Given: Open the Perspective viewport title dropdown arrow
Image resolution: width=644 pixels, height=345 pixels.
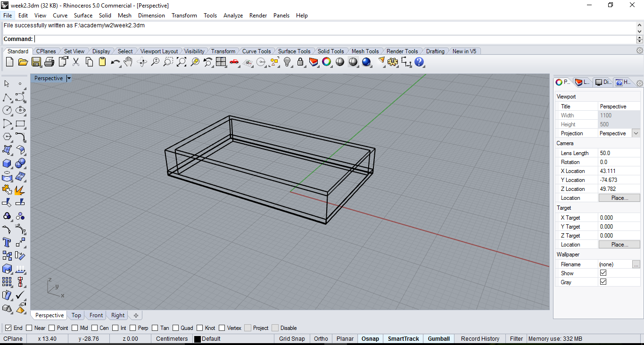Looking at the screenshot, I should pos(69,78).
